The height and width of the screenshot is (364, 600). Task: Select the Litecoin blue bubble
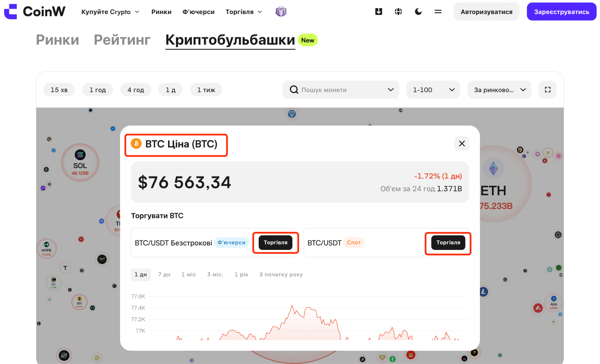(484, 292)
